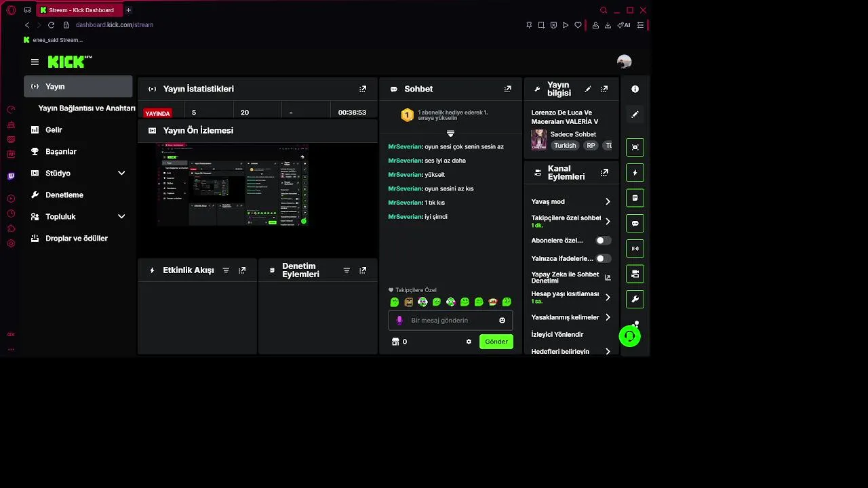This screenshot has width=868, height=488.
Task: Open the filter icon in Etkinlik Akışı
Action: tap(226, 270)
